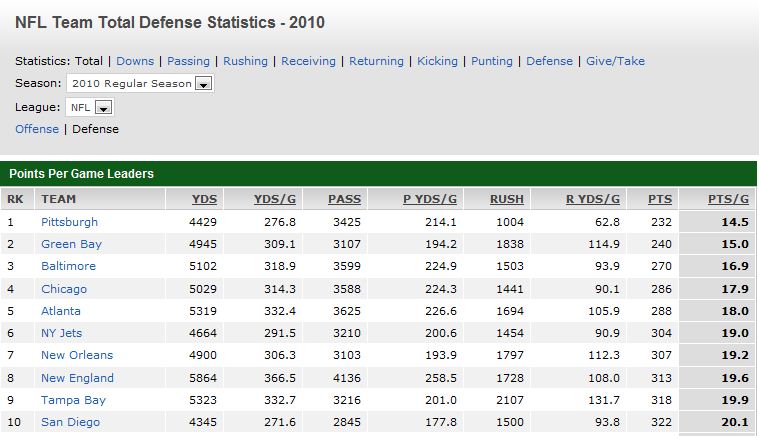Open the Defense statistics link
Screen dimensions: 759x436
click(x=549, y=61)
